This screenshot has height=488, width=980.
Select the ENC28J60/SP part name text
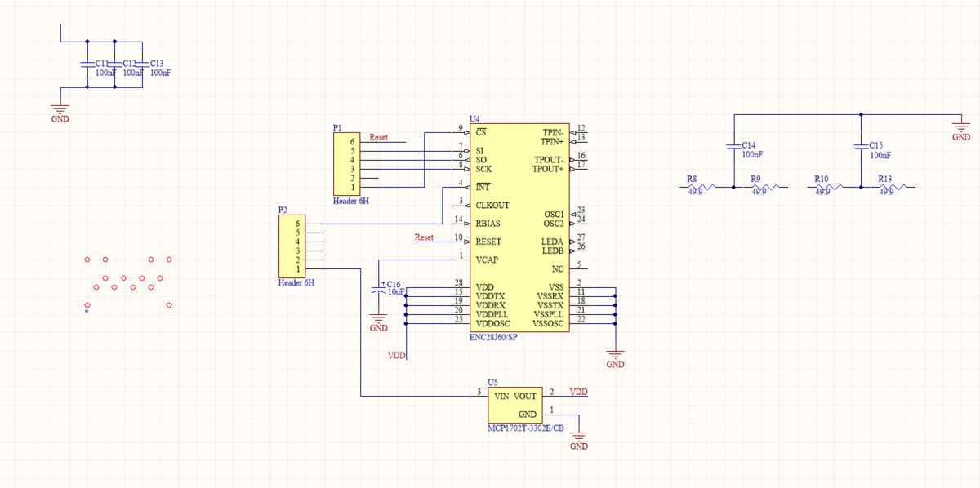(x=493, y=337)
